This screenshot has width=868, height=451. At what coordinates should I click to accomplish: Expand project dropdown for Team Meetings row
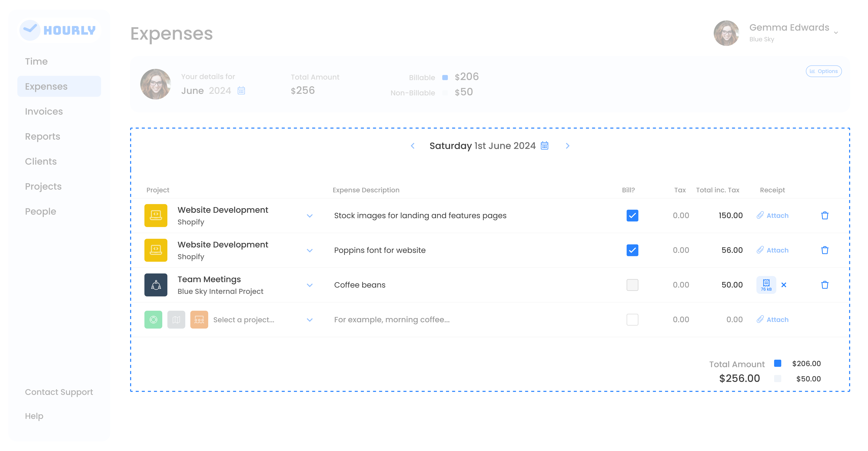tap(310, 285)
